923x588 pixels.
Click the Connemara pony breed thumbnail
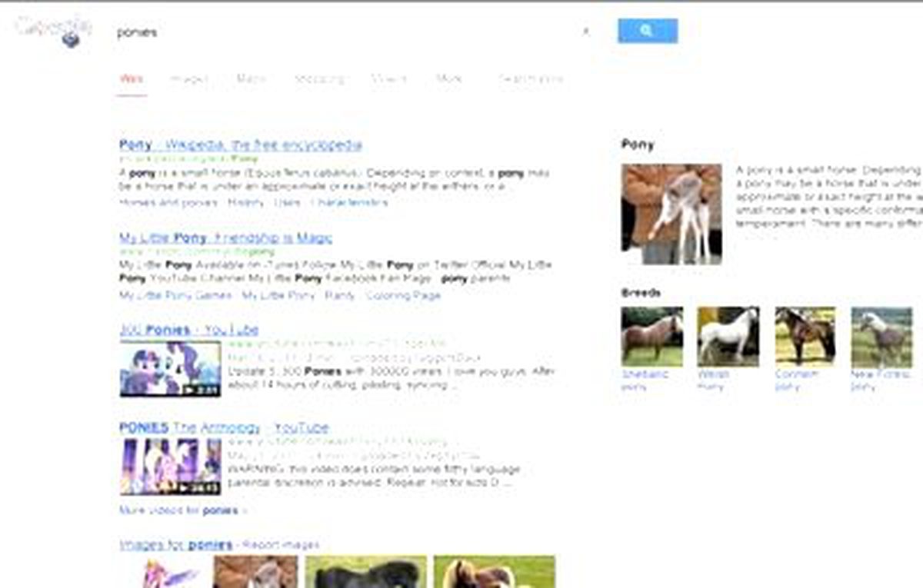[x=805, y=336]
